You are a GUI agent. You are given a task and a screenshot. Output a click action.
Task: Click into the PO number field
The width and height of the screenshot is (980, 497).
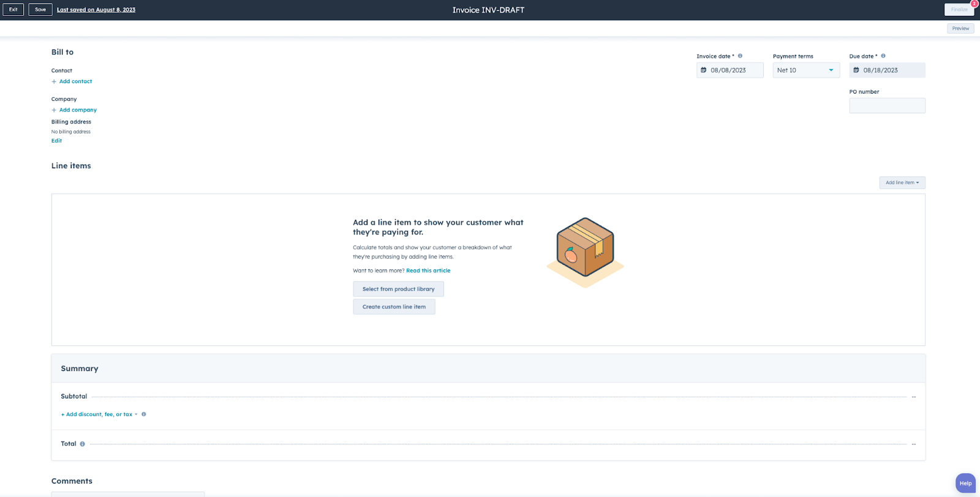point(887,106)
